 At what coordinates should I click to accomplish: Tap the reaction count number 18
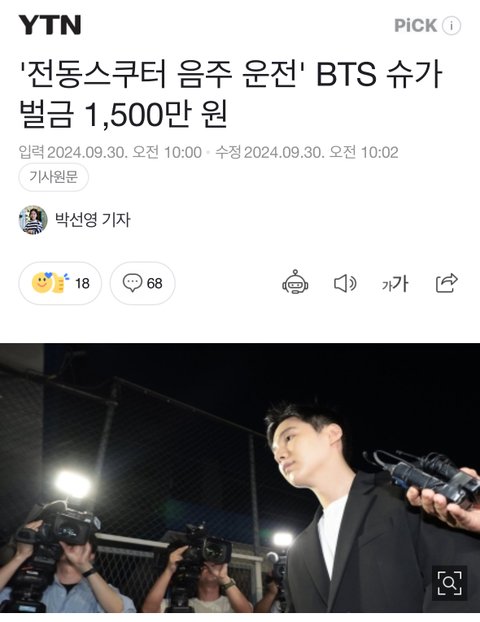[x=82, y=284]
